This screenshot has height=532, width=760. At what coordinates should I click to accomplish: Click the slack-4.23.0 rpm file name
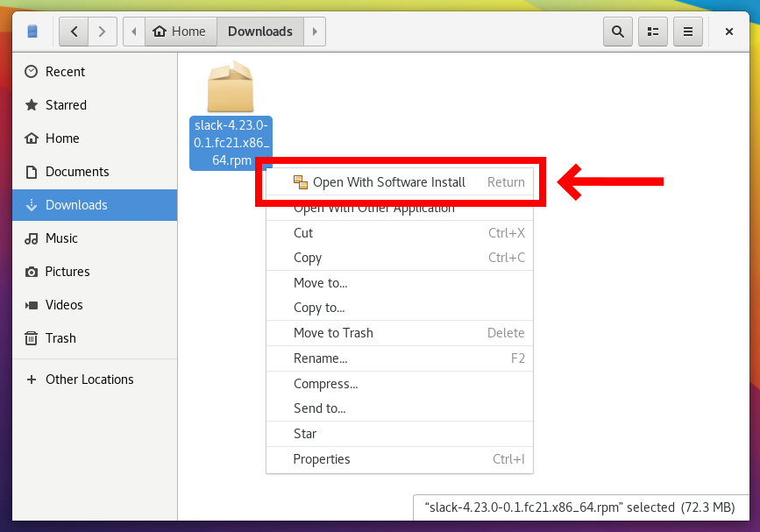[x=231, y=143]
